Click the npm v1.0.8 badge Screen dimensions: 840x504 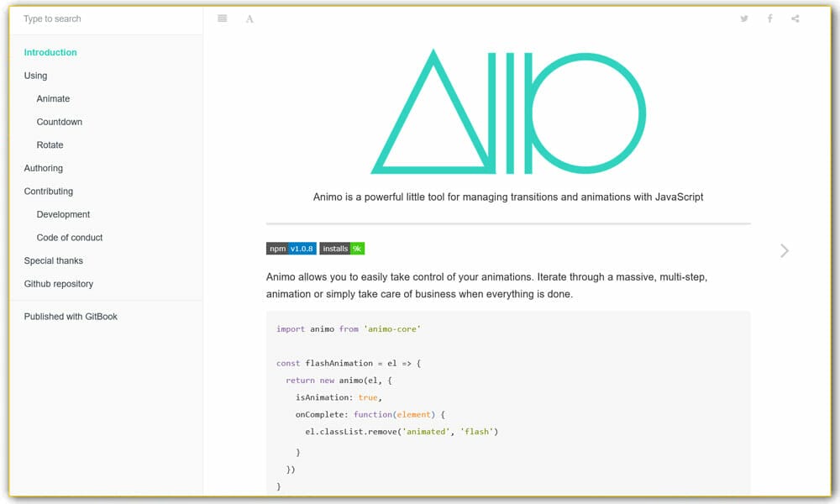(x=291, y=249)
